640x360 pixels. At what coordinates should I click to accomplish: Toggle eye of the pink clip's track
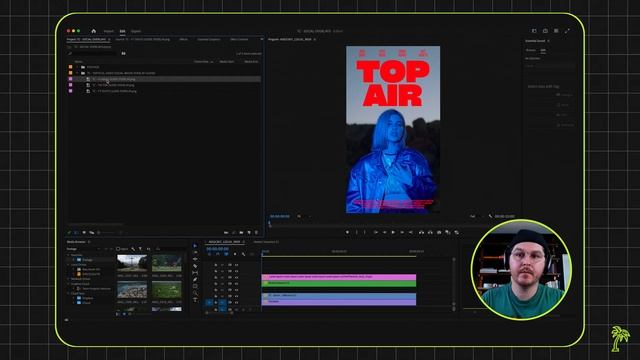coord(236,277)
